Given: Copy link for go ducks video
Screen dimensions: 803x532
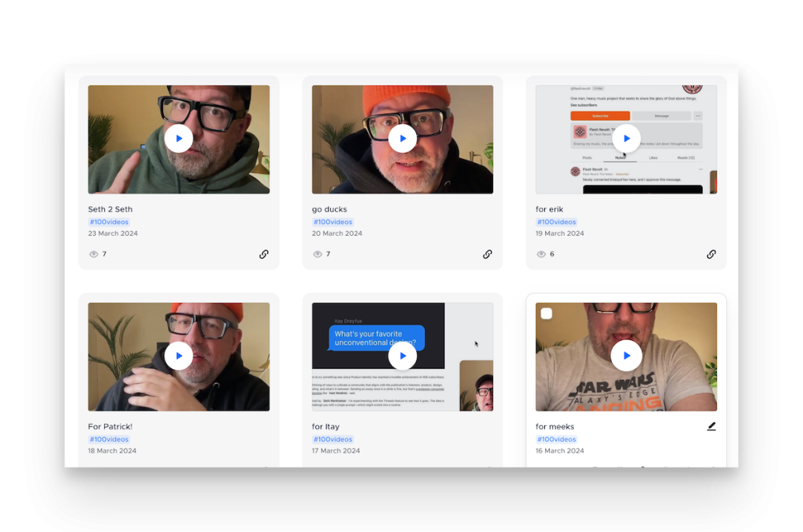Looking at the screenshot, I should pos(487,254).
